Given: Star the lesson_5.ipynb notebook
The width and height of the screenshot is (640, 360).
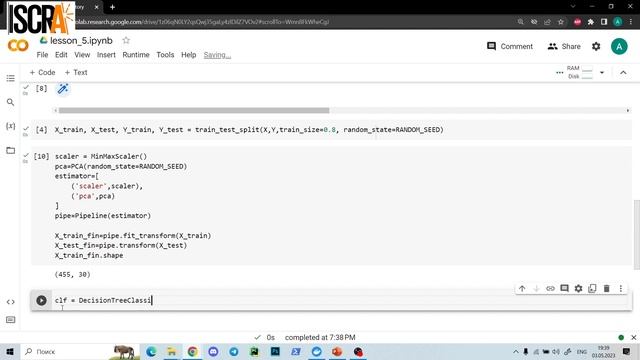Looking at the screenshot, I should point(126,40).
